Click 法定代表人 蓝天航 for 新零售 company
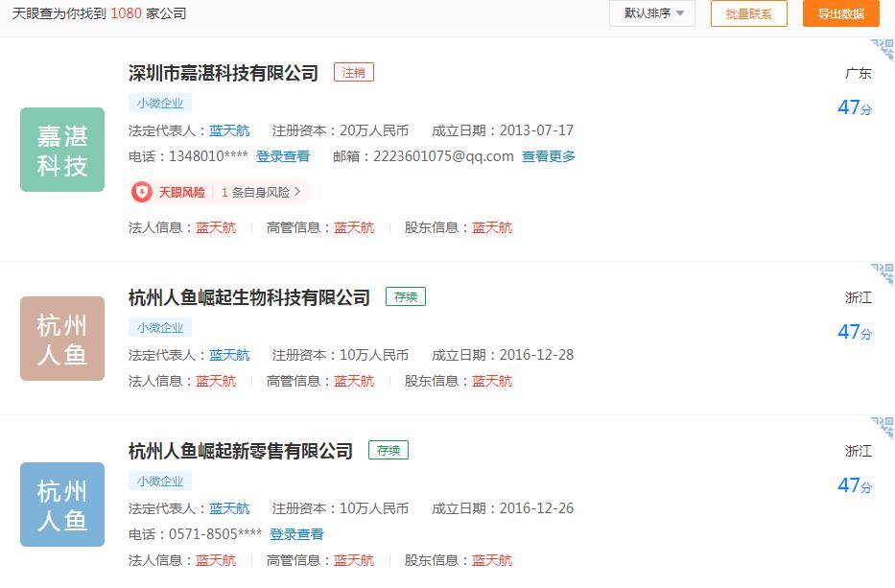The width and height of the screenshot is (895, 588). [x=229, y=508]
